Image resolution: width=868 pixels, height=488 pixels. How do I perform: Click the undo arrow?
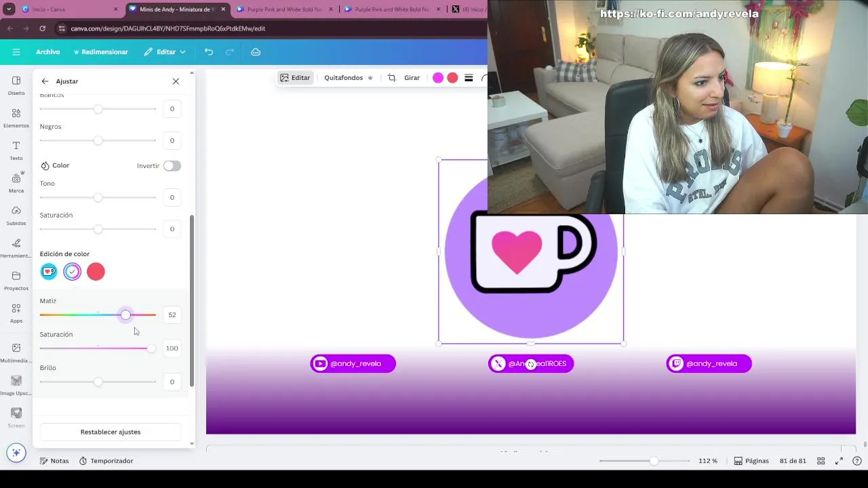(x=209, y=52)
